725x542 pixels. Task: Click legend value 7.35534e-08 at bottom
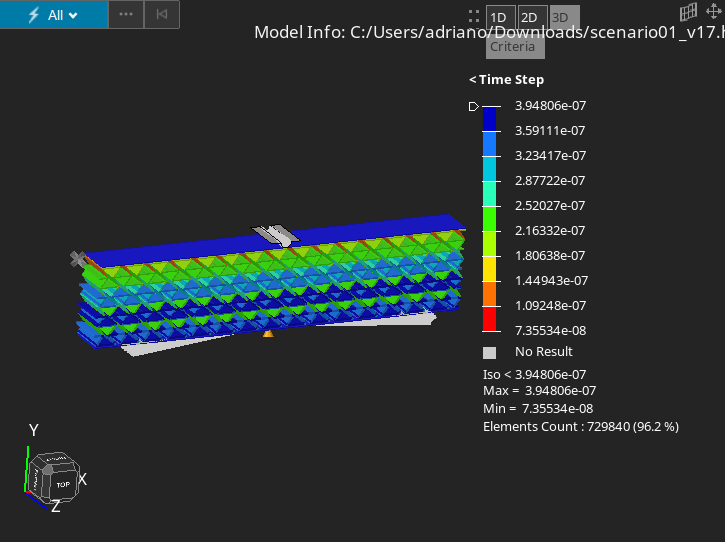(550, 331)
